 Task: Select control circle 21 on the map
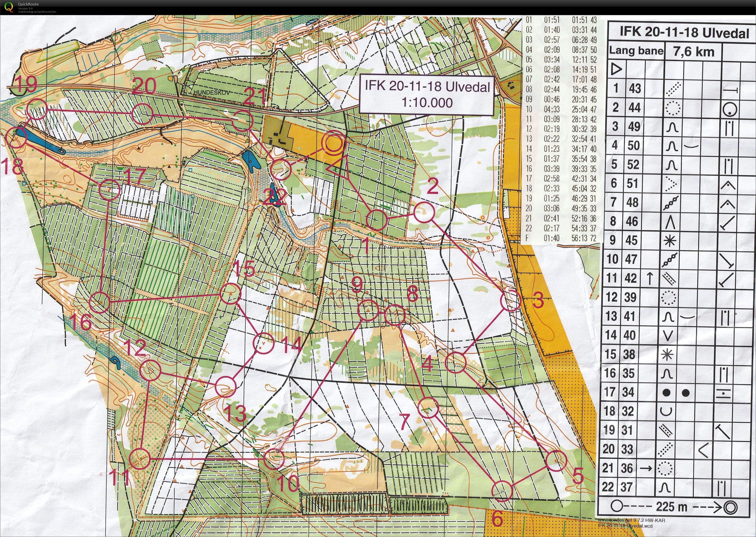(x=242, y=121)
